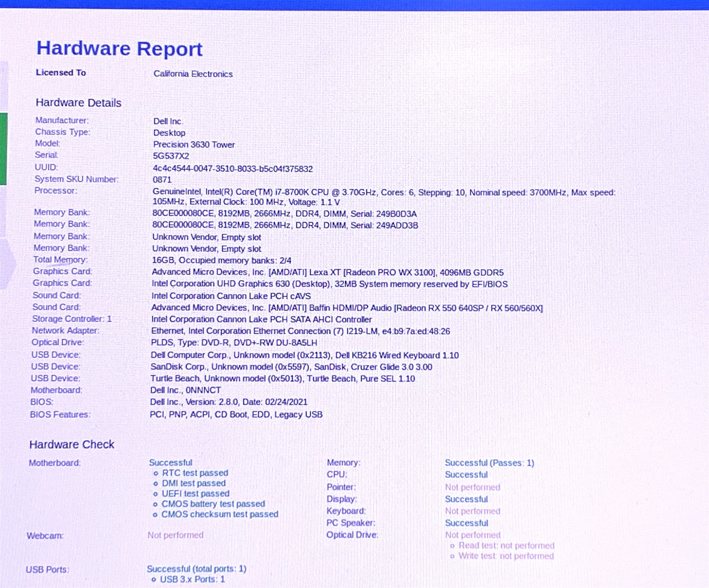This screenshot has width=709, height=588.
Task: Click the CPU check 'Successful' result
Action: click(466, 475)
